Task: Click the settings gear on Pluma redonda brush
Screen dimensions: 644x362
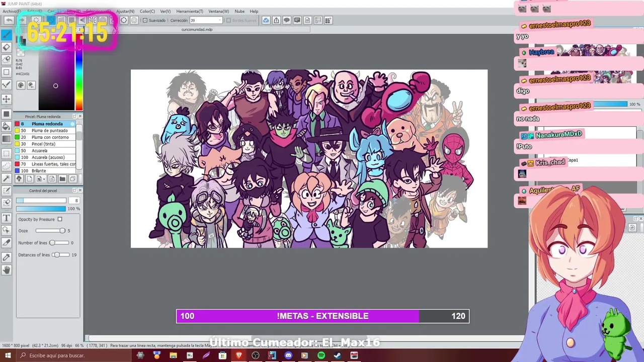Action: pyautogui.click(x=72, y=124)
